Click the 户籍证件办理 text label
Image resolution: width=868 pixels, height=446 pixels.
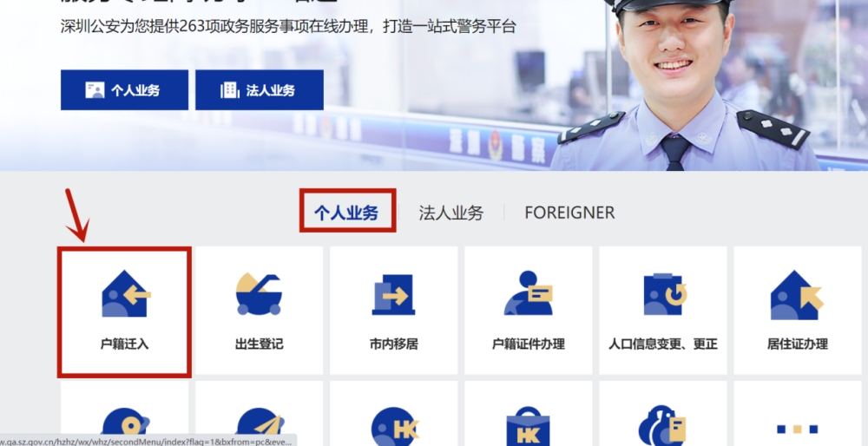(x=528, y=344)
